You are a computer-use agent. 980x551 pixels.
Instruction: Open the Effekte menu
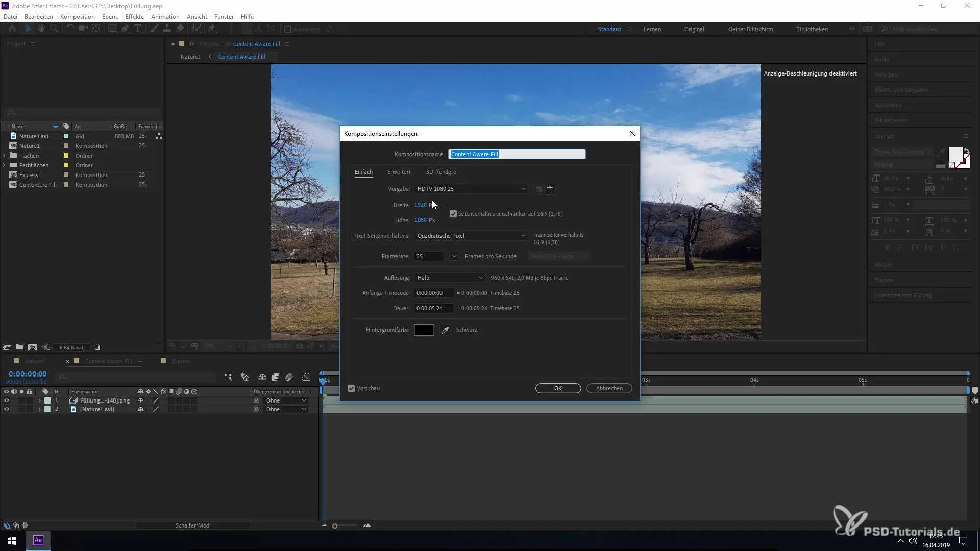135,17
